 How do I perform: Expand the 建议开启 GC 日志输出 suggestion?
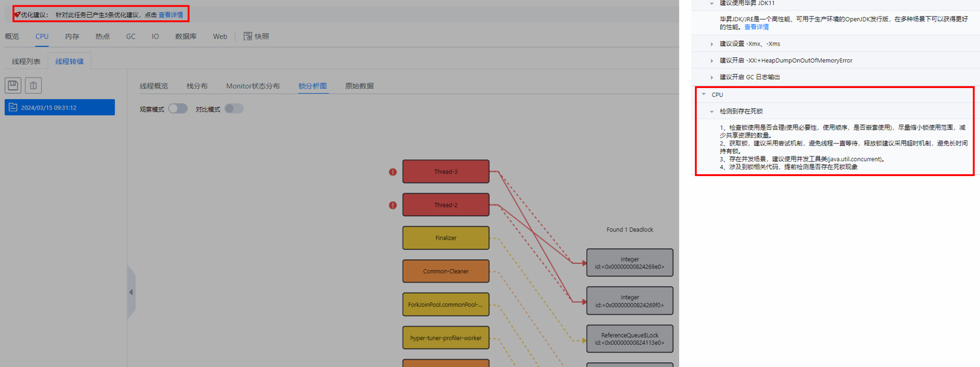pyautogui.click(x=712, y=77)
